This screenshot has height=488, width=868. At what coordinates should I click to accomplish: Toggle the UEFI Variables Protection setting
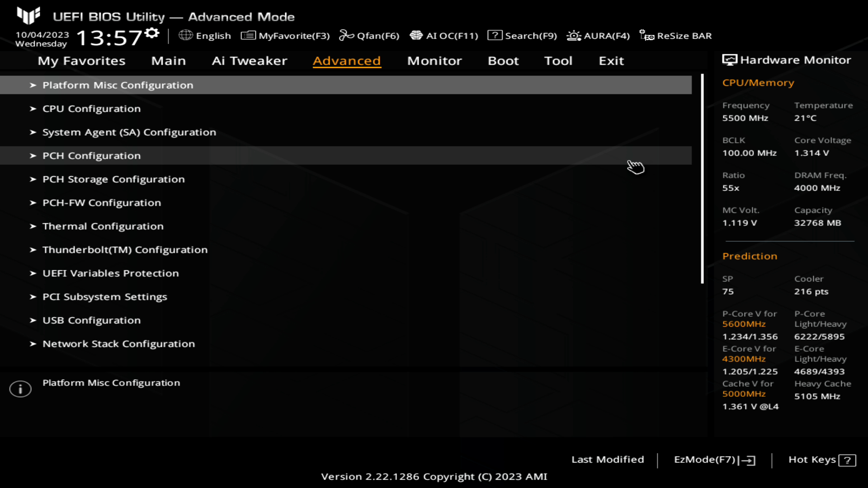[x=110, y=273]
